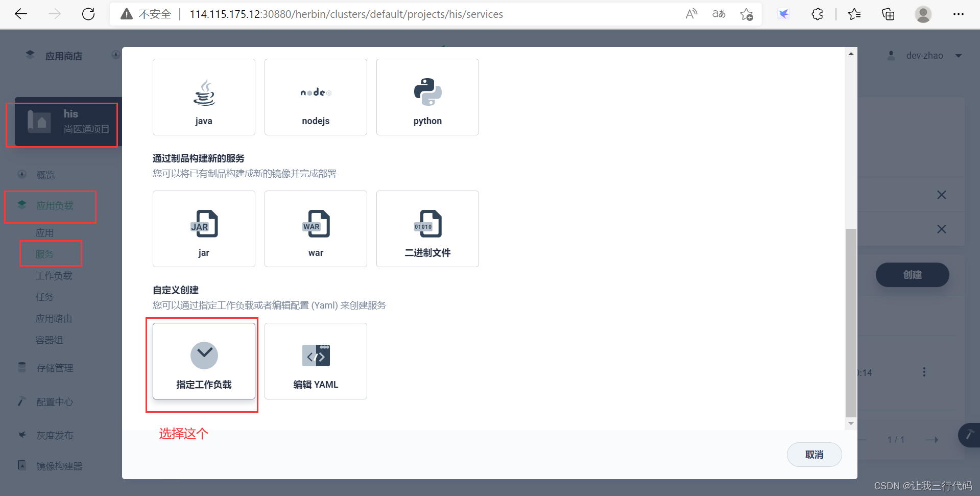Select 指定工作负载 custom creation card
The height and width of the screenshot is (496, 980).
tap(204, 361)
